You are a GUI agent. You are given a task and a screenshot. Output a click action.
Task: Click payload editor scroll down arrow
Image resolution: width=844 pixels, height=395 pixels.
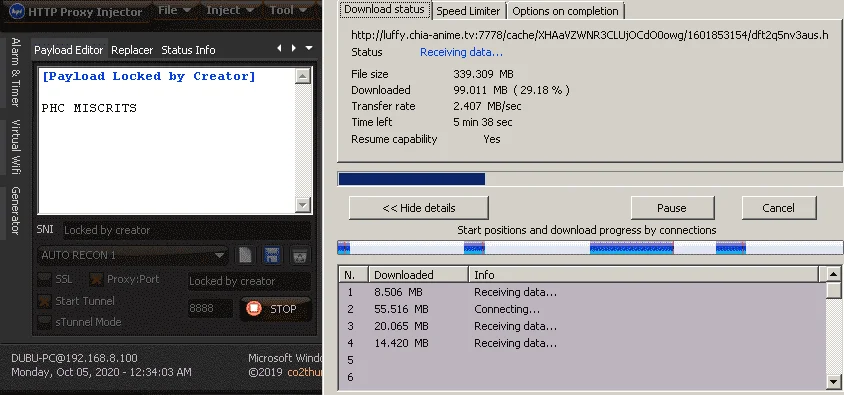303,204
